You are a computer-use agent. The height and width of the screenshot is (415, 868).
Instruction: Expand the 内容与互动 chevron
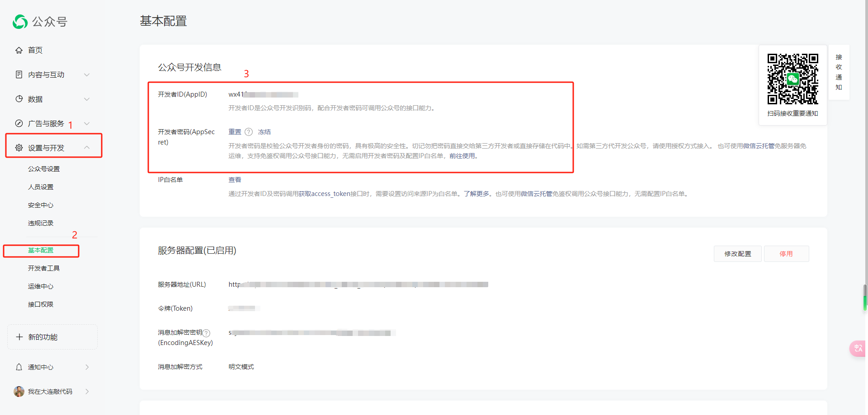tap(87, 75)
